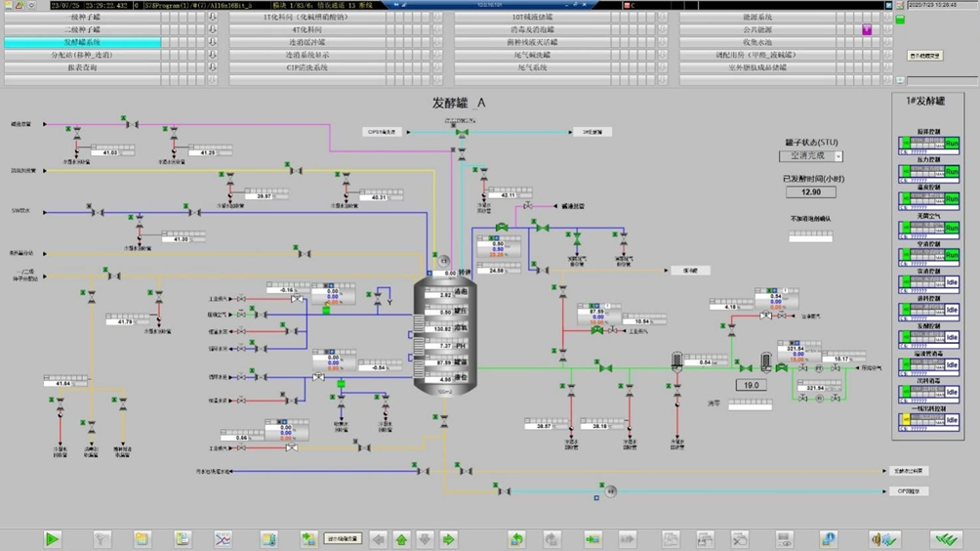Click the 19.0 value field

pyautogui.click(x=751, y=385)
